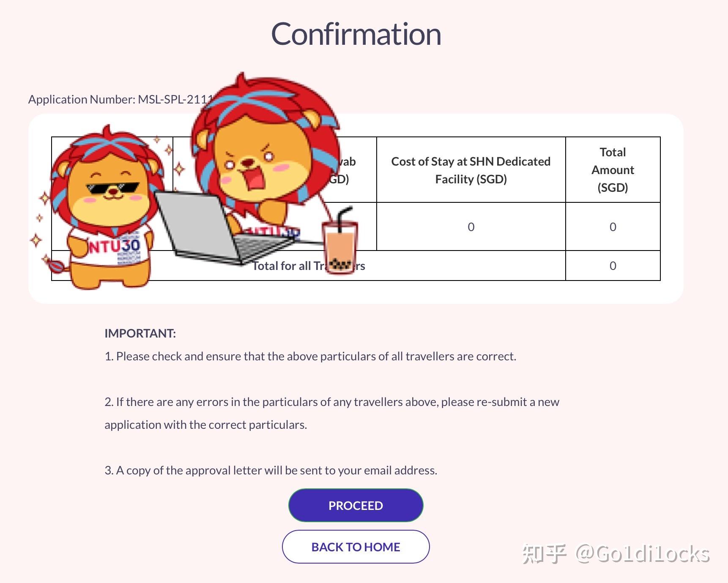728x583 pixels.
Task: Click the Confirmation page heading
Action: pos(356,34)
